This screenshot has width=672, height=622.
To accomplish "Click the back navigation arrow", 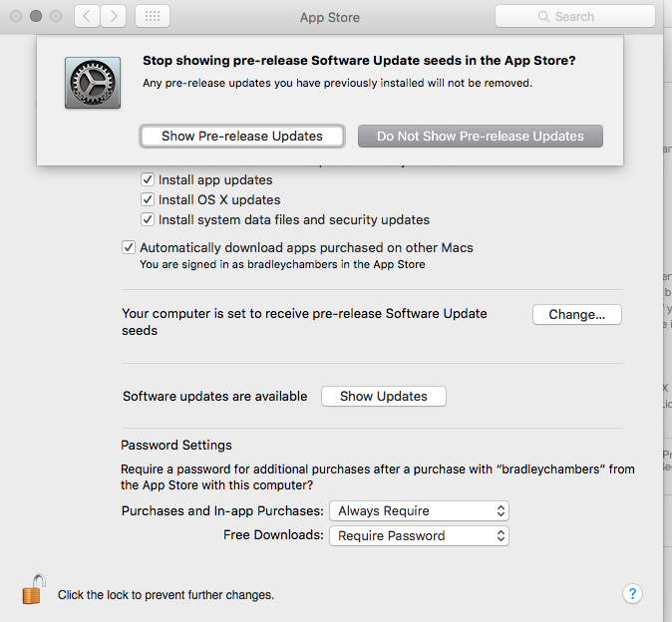I will [87, 16].
